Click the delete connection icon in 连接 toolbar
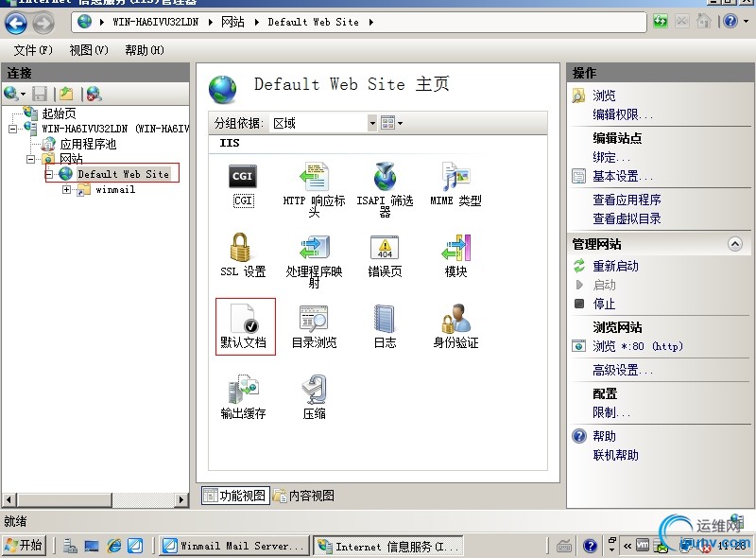 94,94
